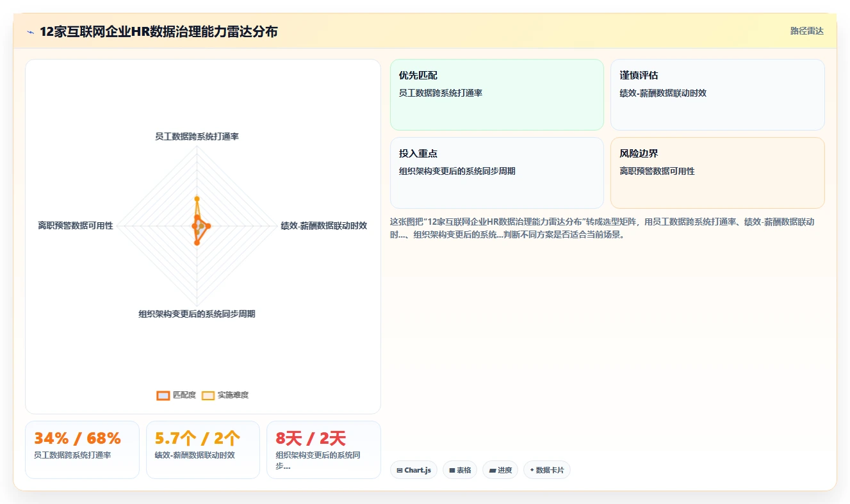Click the 组织架构变更后的系统同步周期 text in 投入重点 card
This screenshot has height=504, width=850.
pos(457,171)
